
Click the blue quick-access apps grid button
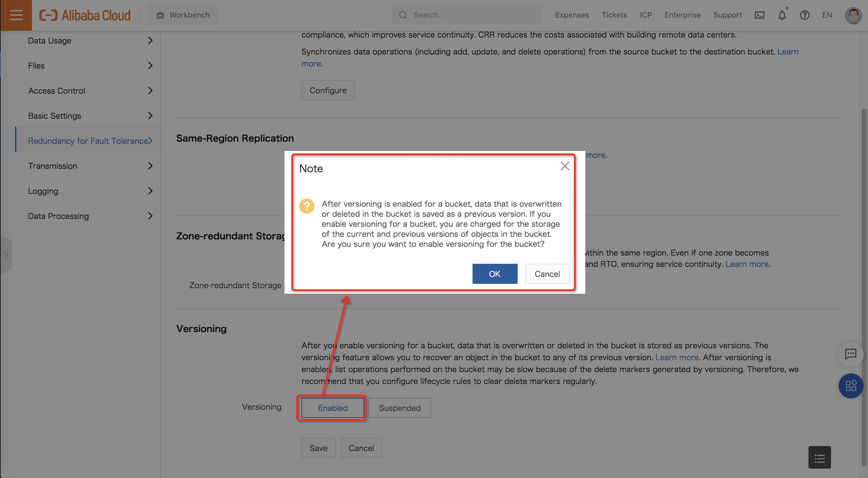850,386
